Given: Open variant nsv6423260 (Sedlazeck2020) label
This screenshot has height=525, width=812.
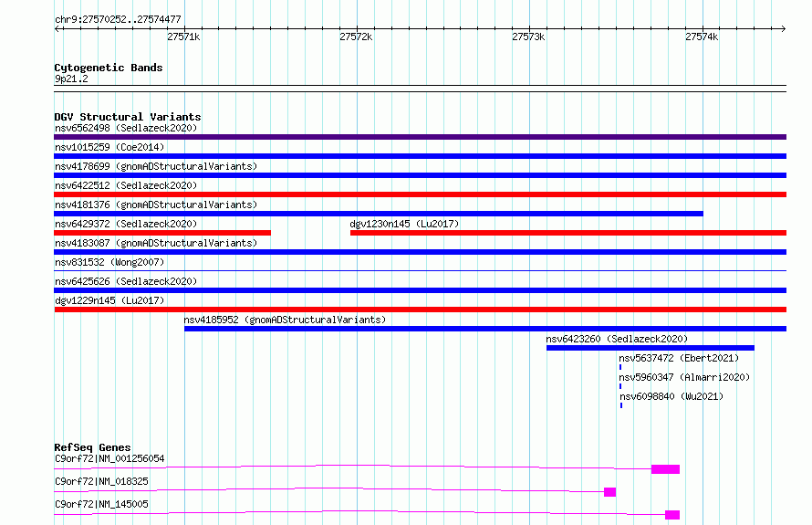Looking at the screenshot, I should click(617, 339).
